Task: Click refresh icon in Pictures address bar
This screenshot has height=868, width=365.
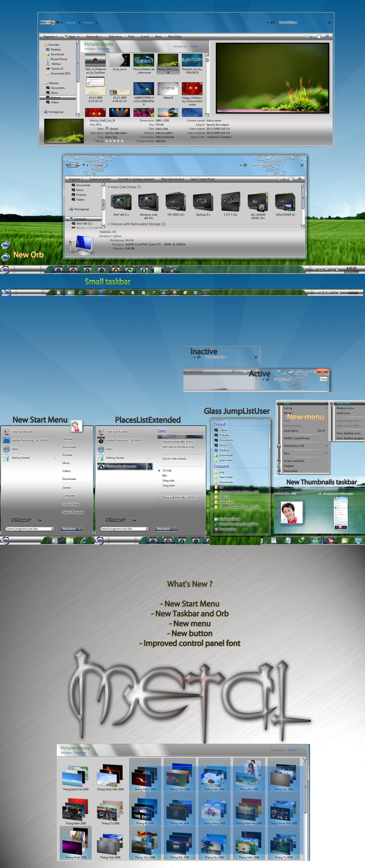Action: pos(272,23)
